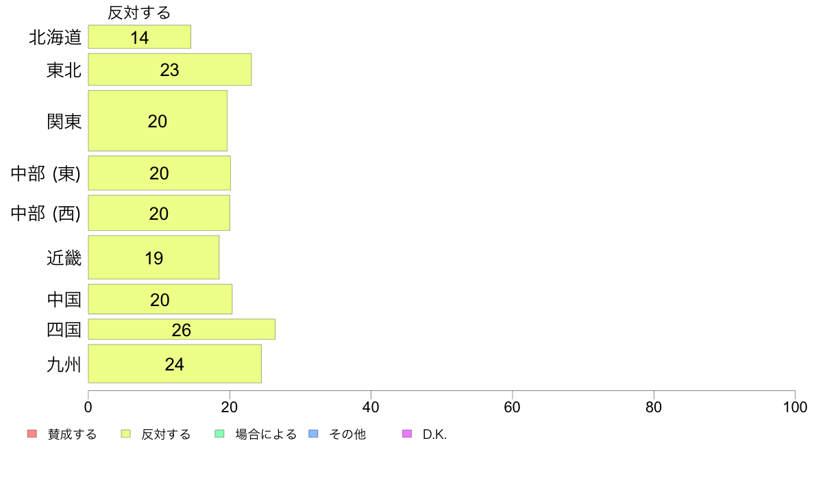814x504 pixels.
Task: Click the red 賛成する legend swatch
Action: point(32,433)
